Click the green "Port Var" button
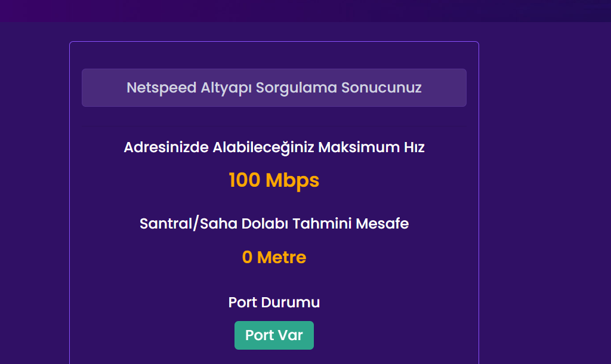This screenshot has width=611, height=364. [x=274, y=335]
